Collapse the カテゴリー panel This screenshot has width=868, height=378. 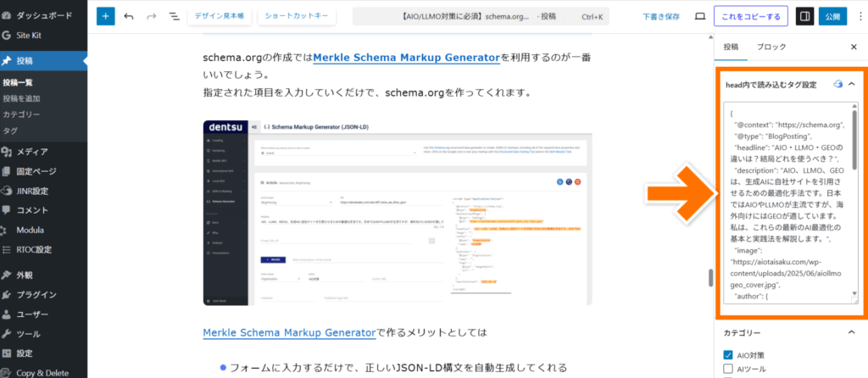click(851, 332)
